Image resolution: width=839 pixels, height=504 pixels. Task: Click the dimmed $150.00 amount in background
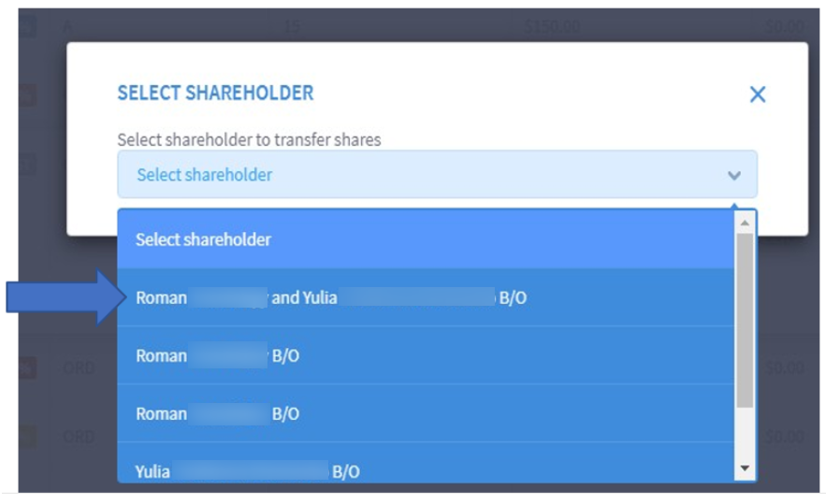pos(552,26)
